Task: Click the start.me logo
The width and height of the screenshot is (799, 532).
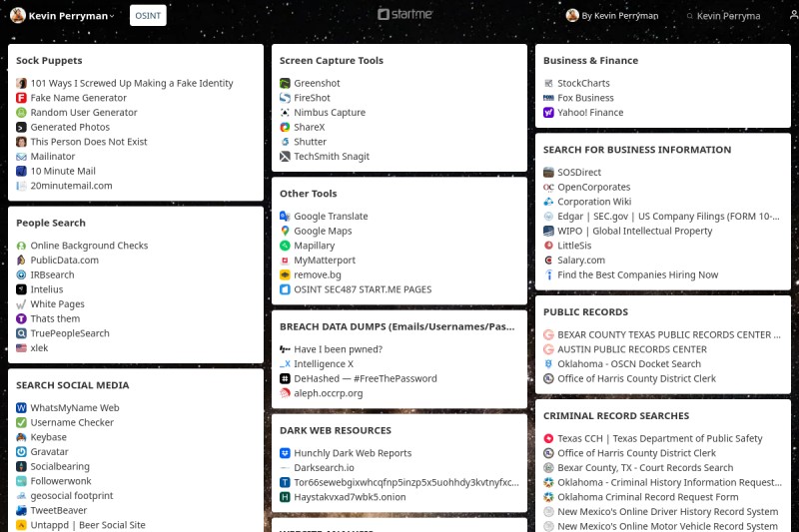Action: 404,14
